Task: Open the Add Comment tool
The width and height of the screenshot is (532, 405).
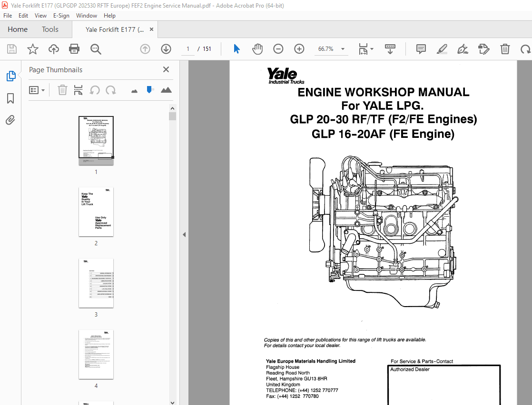Action: tap(421, 48)
